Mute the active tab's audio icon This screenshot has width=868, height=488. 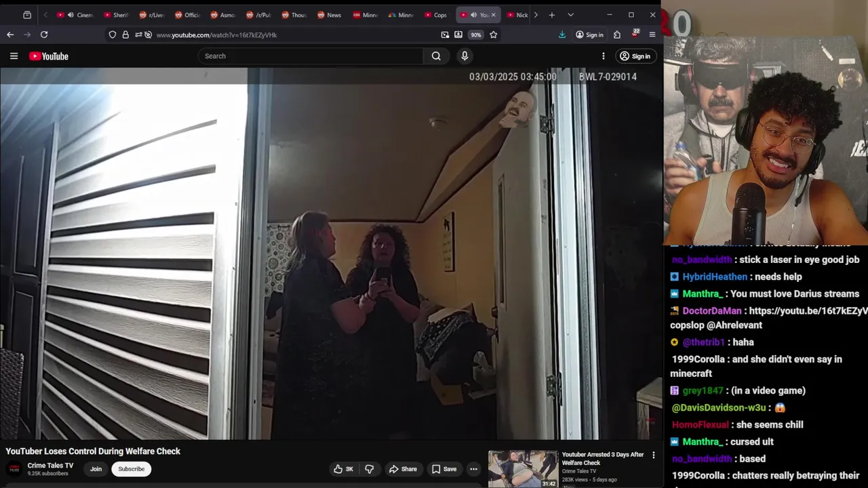coord(473,15)
